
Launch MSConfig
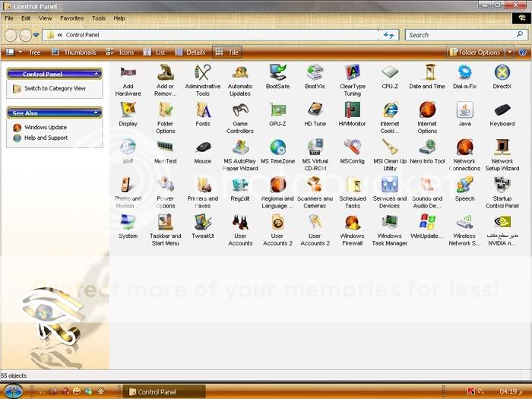point(352,152)
